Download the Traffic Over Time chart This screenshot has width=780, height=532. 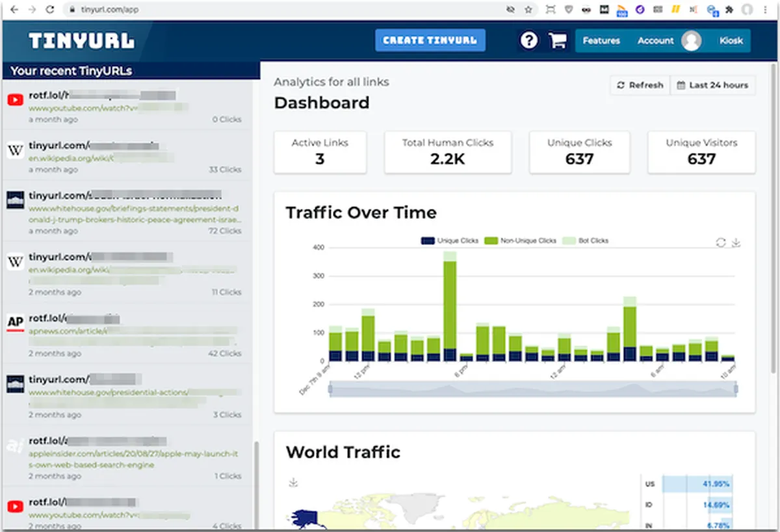tap(736, 242)
